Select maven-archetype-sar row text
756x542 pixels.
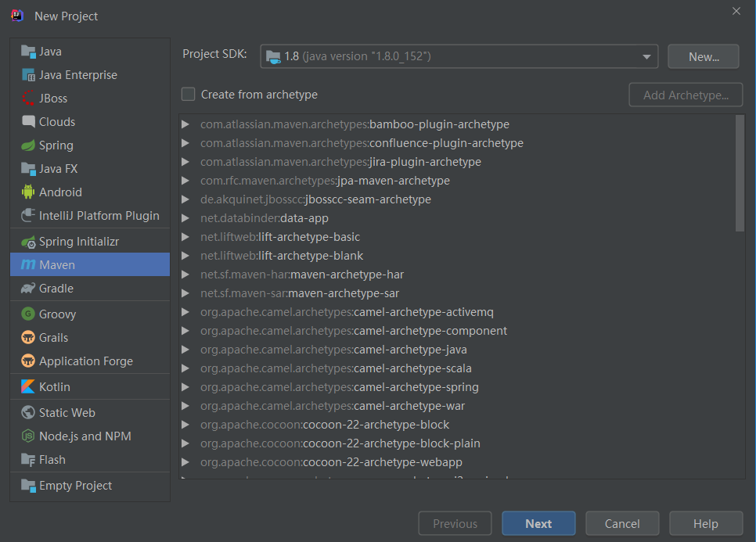tap(300, 293)
